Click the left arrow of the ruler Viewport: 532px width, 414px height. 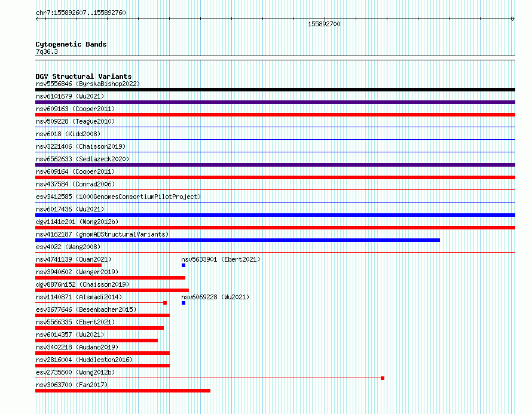(37, 19)
